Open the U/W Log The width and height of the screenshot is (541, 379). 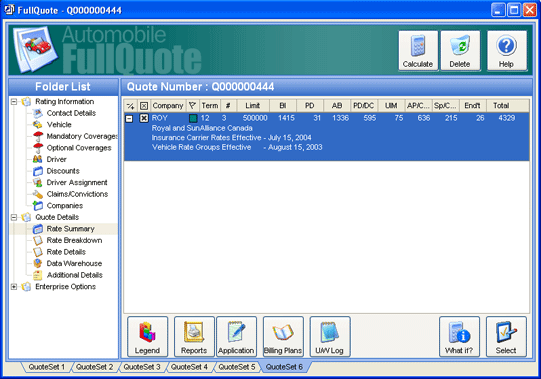330,337
